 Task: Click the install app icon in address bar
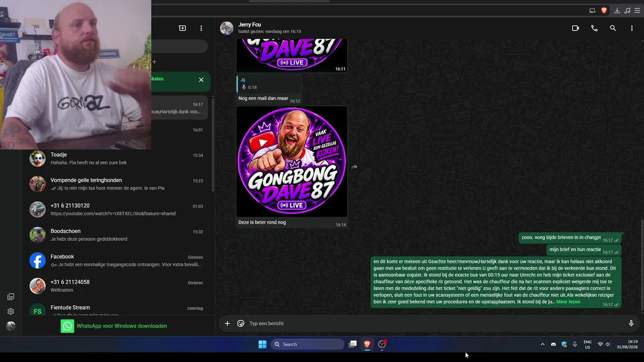point(593,10)
